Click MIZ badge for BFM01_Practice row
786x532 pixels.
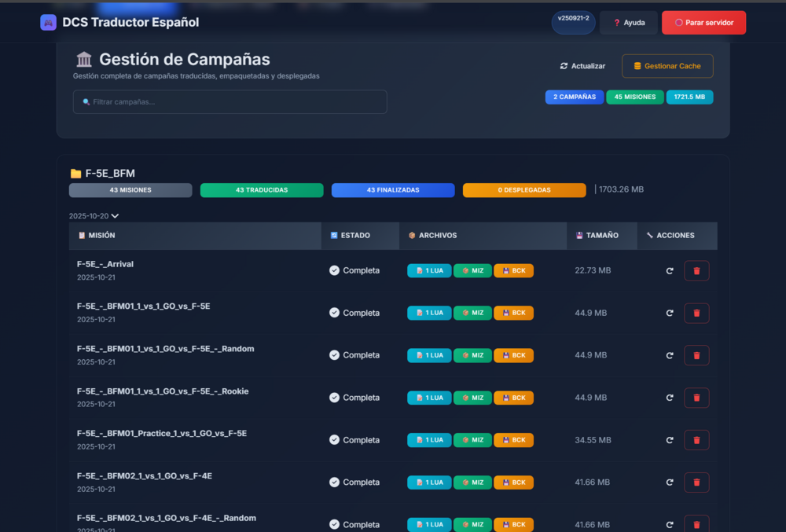coord(472,440)
